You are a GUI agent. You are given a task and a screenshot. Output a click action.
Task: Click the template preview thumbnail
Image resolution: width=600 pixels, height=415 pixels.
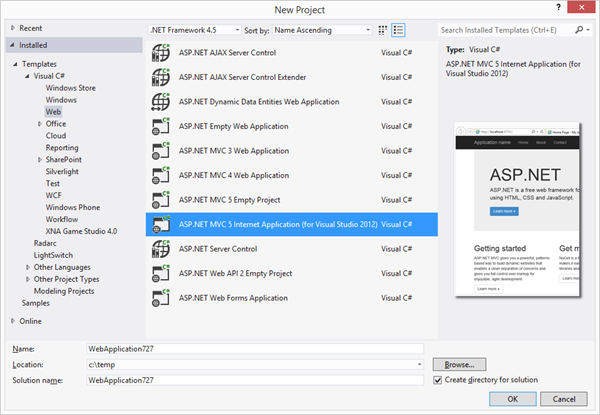[x=517, y=209]
